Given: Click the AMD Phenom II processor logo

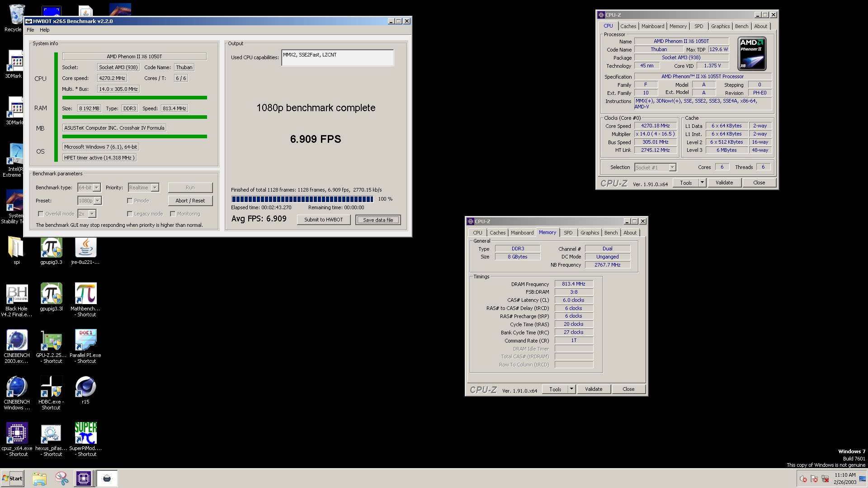Looking at the screenshot, I should coord(752,54).
